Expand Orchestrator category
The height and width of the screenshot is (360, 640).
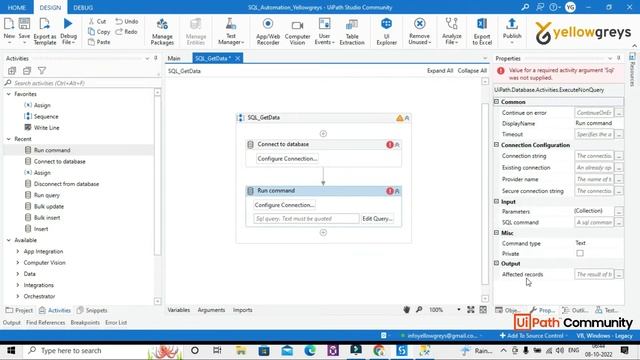pos(18,296)
